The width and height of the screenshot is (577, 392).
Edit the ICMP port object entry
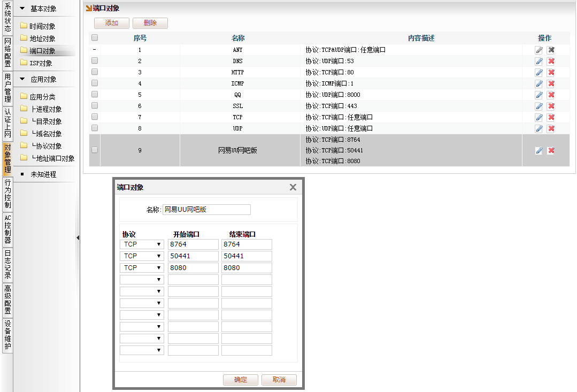[x=538, y=83]
